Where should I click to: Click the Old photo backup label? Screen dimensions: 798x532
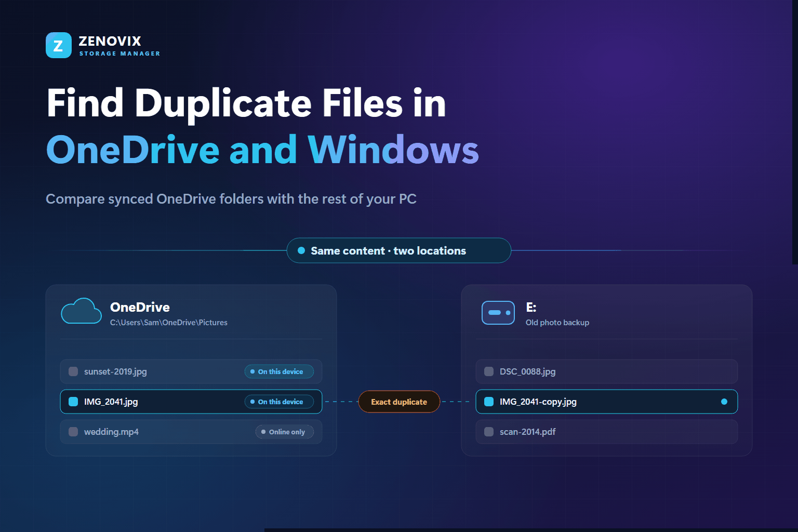click(x=557, y=323)
